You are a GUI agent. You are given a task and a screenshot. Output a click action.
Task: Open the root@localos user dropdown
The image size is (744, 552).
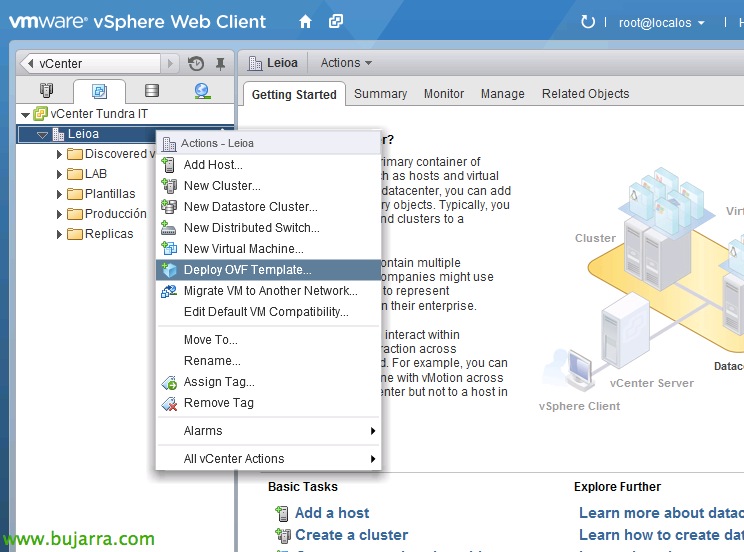tap(661, 22)
